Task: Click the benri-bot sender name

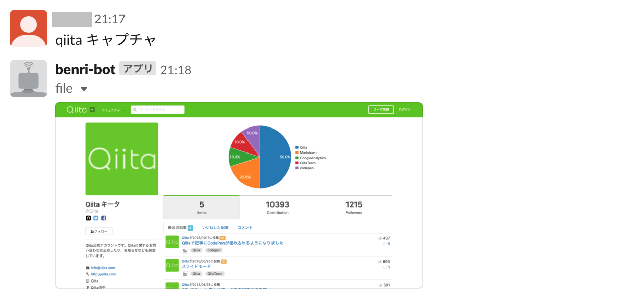Action: (x=85, y=69)
